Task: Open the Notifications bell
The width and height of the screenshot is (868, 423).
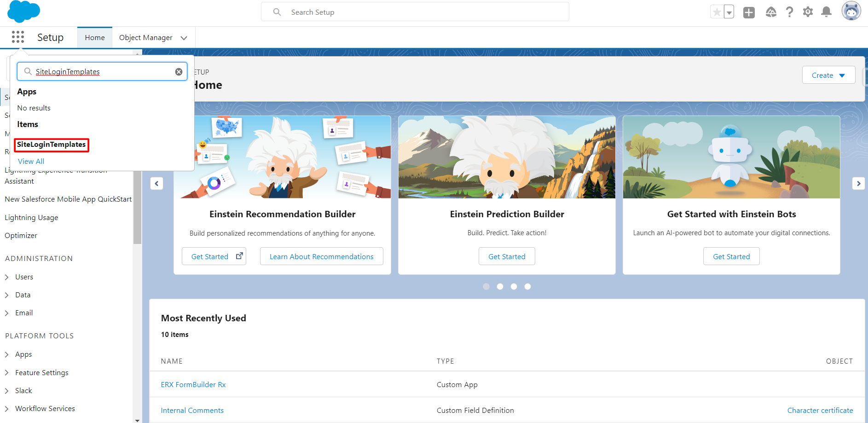Action: click(x=826, y=12)
